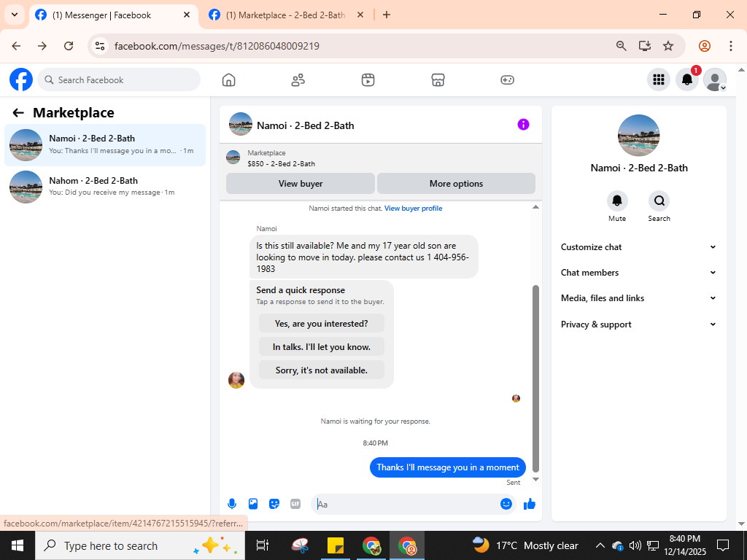Screen dimensions: 747x560
Task: Open the zoom magnifier icon in the address bar
Action: coord(622,46)
